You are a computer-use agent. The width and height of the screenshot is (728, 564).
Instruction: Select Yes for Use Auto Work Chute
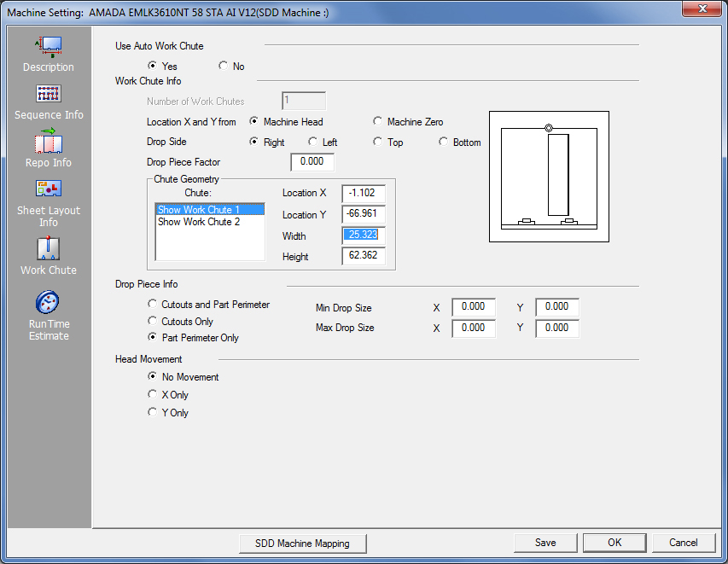pyautogui.click(x=152, y=66)
